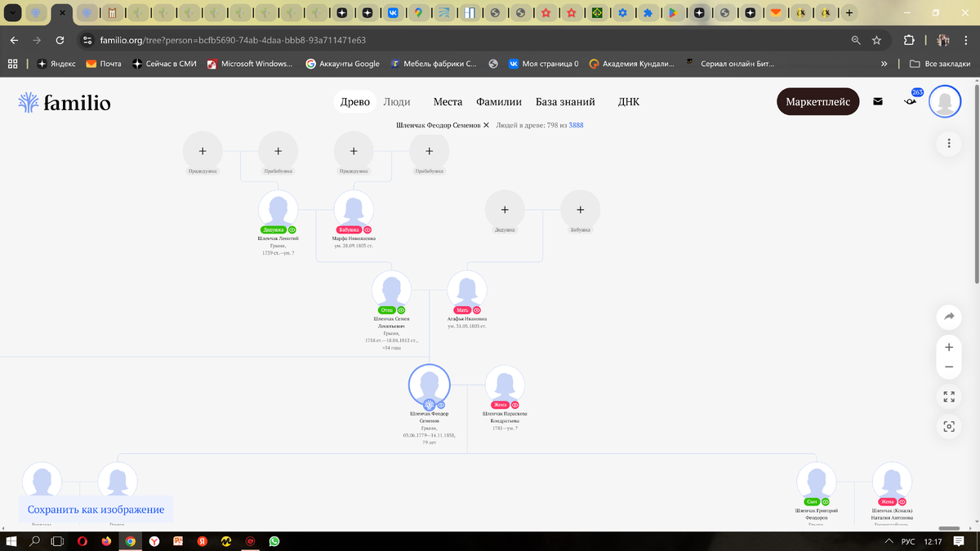Bookmark this page with star icon
The height and width of the screenshot is (551, 980).
876,40
